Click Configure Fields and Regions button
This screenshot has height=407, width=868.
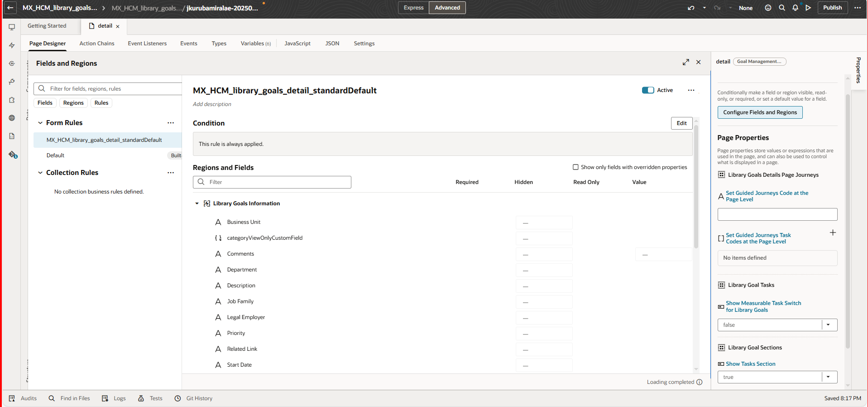pos(760,112)
